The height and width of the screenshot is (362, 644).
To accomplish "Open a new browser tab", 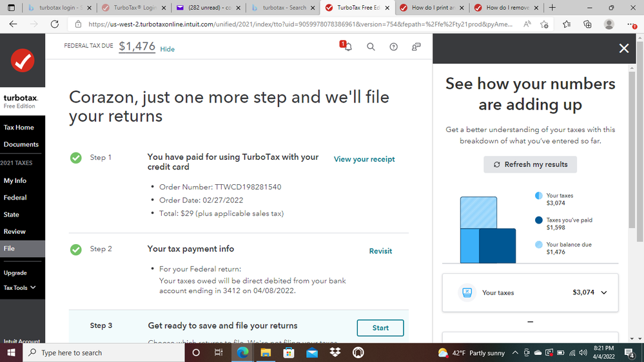I will (x=552, y=8).
